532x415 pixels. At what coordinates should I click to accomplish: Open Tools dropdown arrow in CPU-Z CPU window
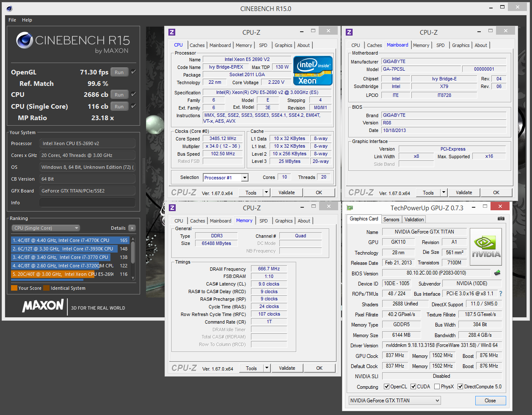tap(266, 192)
